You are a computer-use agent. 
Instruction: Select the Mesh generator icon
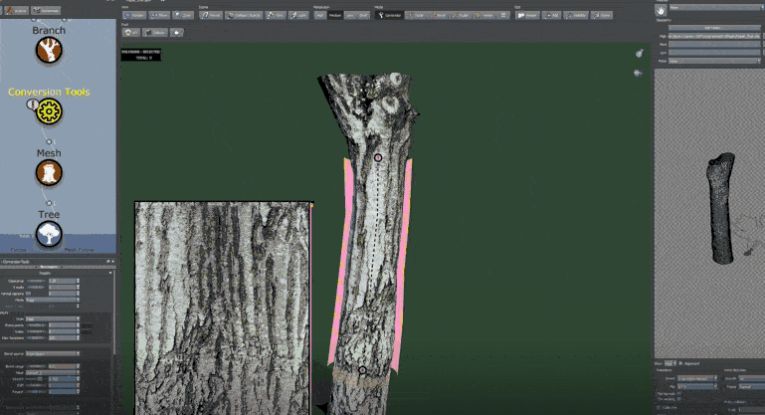[x=49, y=173]
